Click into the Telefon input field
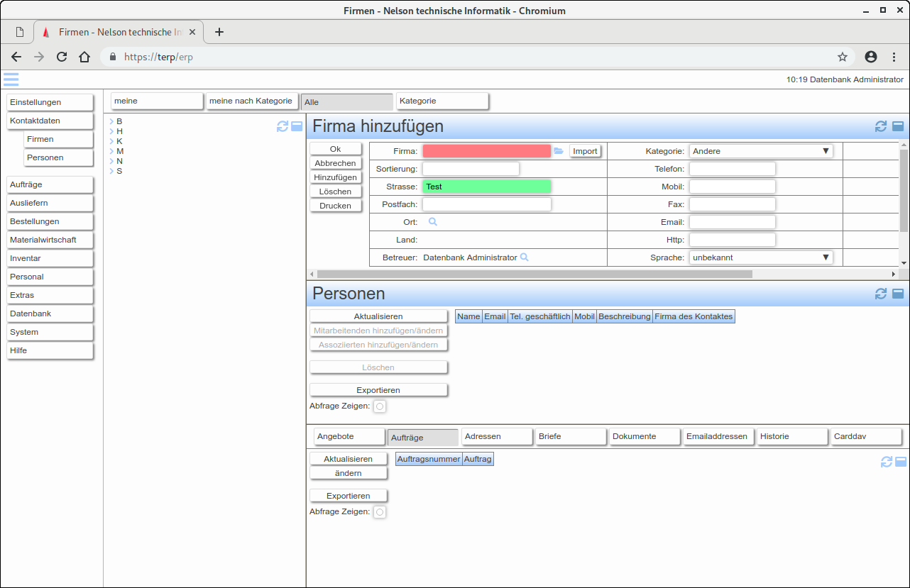910x588 pixels. click(732, 169)
